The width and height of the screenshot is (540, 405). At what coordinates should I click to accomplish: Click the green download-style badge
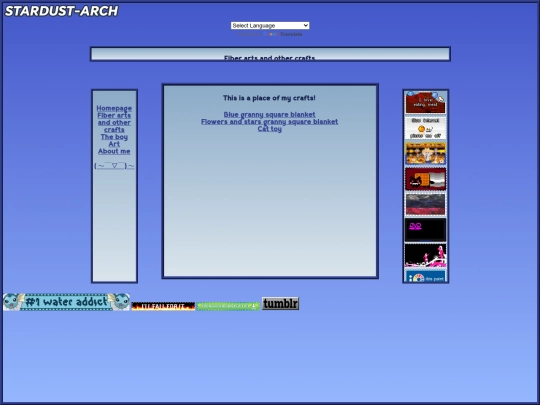(x=228, y=306)
